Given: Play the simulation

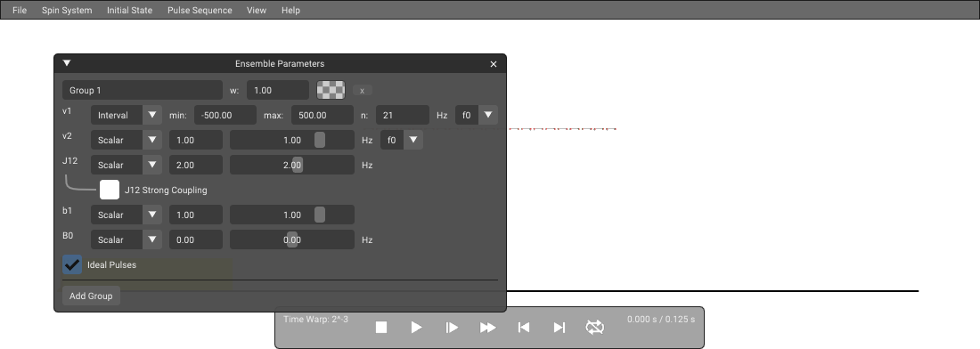Looking at the screenshot, I should click(x=416, y=327).
